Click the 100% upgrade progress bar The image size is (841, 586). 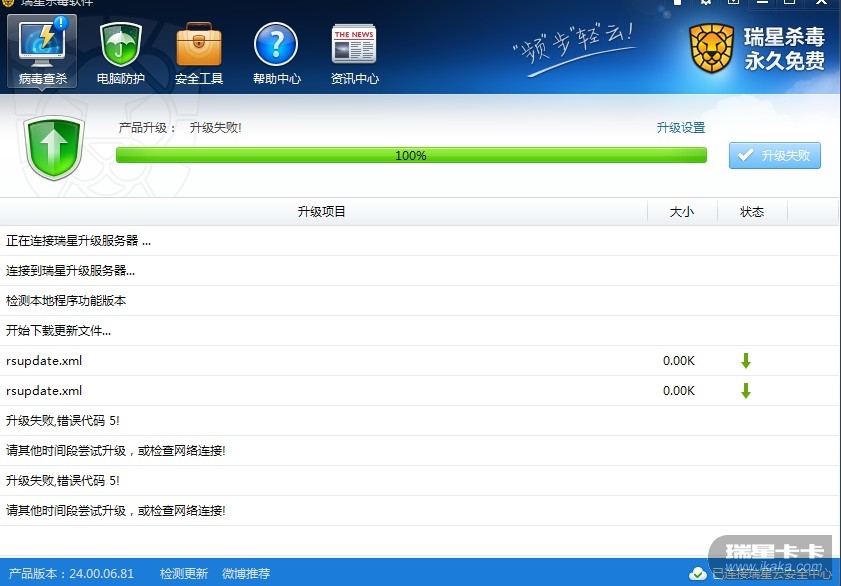pyautogui.click(x=411, y=155)
